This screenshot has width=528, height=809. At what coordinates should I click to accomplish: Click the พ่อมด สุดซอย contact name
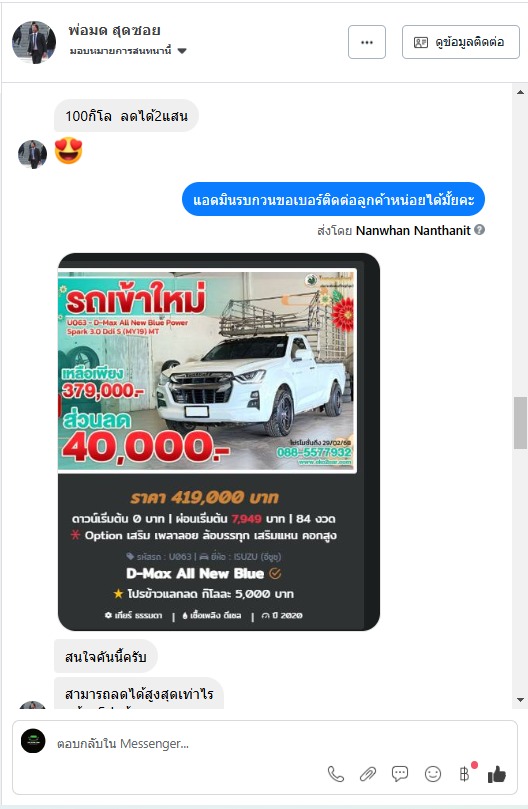tap(114, 30)
